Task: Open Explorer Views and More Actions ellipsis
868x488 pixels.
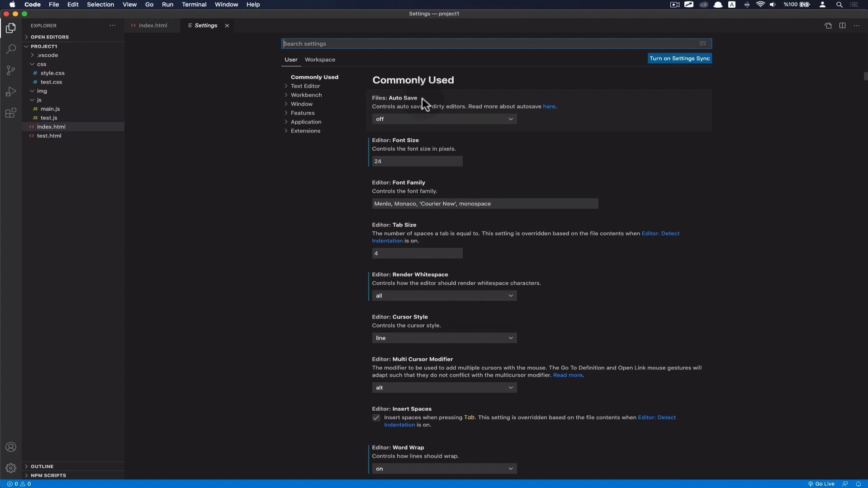Action: tap(113, 26)
